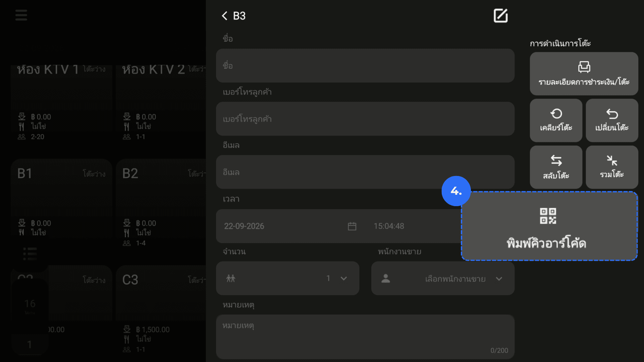Viewport: 644px width, 362px height.
Task: Click the เปลี่ยนโต๊ะ change table button
Action: [x=612, y=120]
